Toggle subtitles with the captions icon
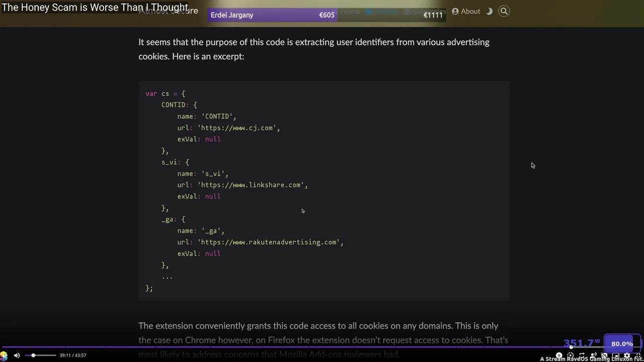 click(x=604, y=355)
